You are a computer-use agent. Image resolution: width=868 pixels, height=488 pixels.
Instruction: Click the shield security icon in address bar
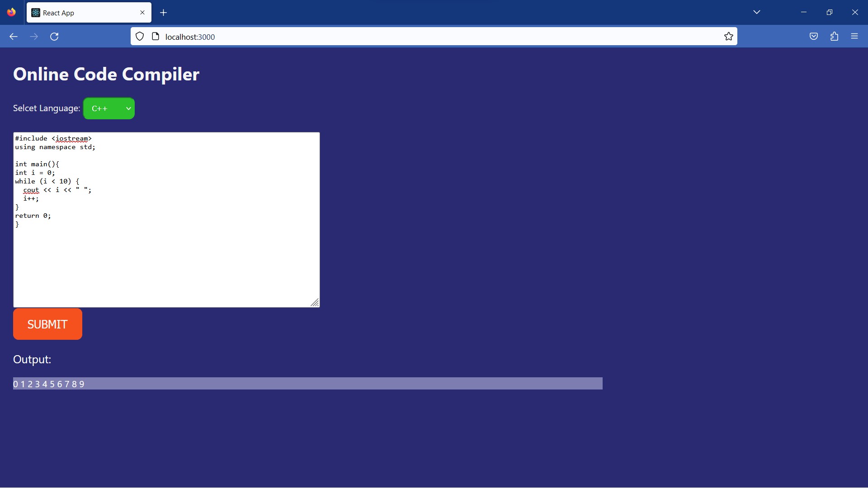140,36
